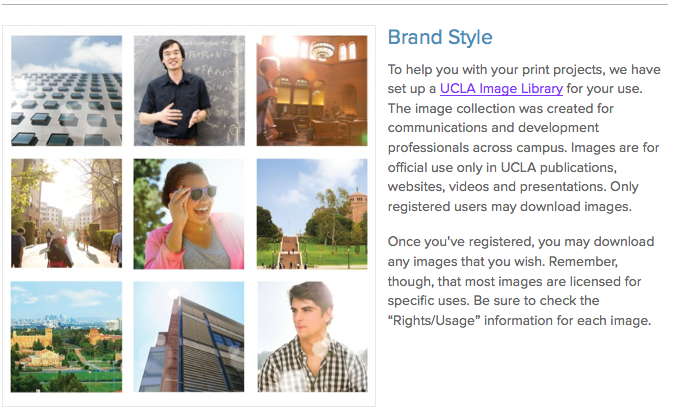
Task: Click the library reading room thumbnail
Action: pyautogui.click(x=312, y=90)
